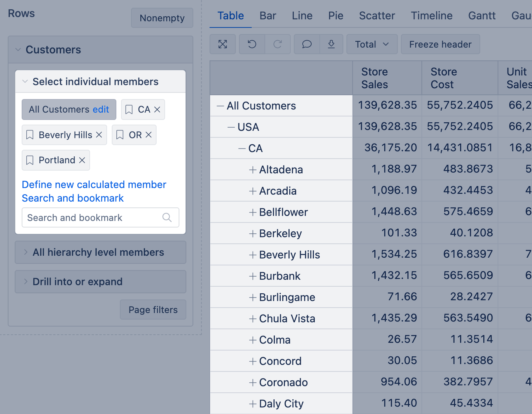This screenshot has width=532, height=414.
Task: Select the Portland bookmarked member
Action: (x=56, y=160)
